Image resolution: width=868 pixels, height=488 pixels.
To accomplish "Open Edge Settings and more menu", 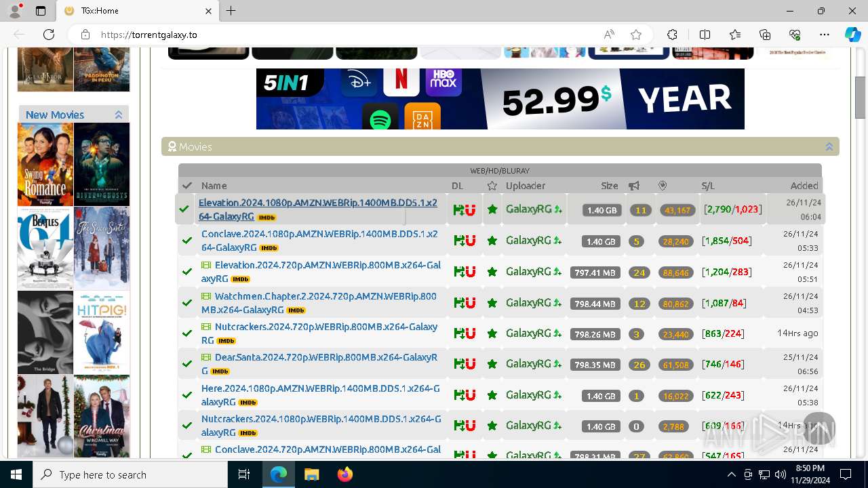I will click(825, 35).
